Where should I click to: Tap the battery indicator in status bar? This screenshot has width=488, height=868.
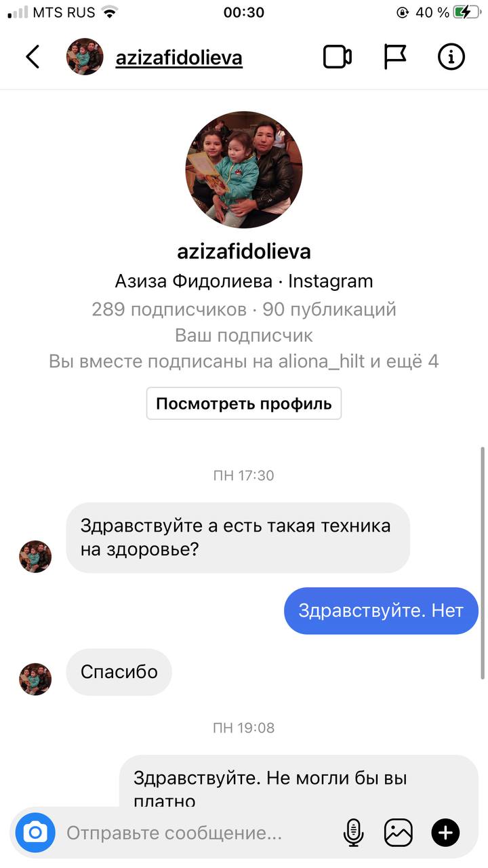[x=466, y=12]
